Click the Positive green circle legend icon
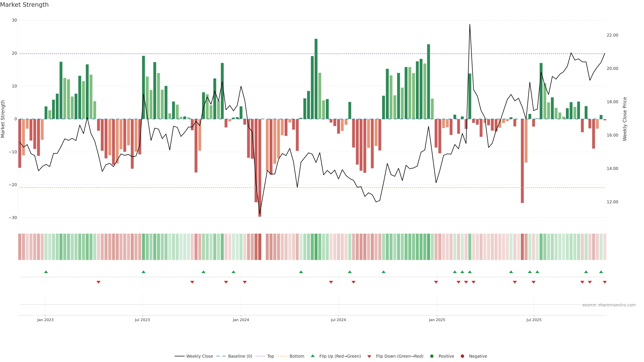Screen dimensions: 644x362 432,356
